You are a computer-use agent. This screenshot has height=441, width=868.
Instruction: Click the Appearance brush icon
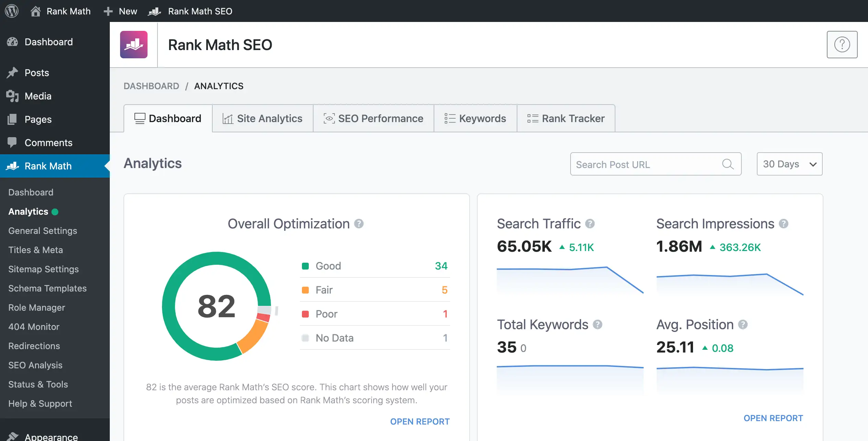point(12,436)
